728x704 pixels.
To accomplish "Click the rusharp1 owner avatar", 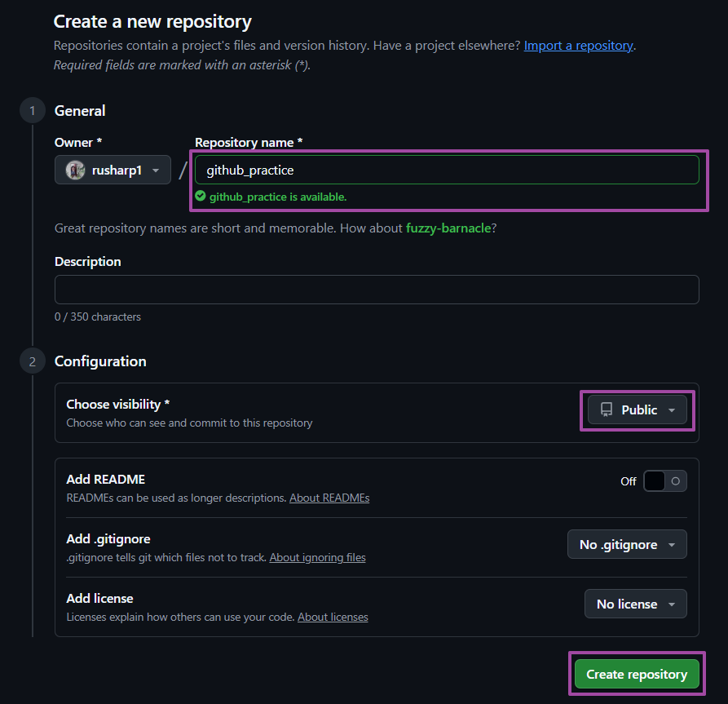I will [75, 170].
